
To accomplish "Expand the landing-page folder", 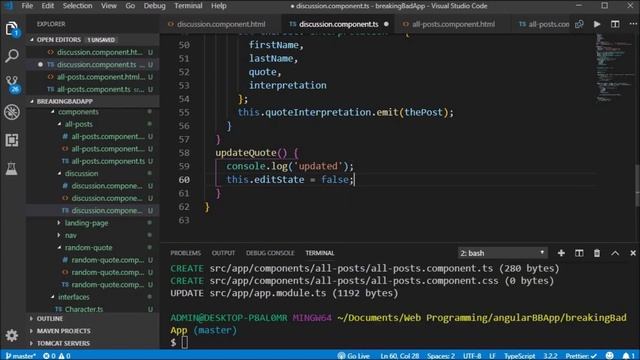I will coord(86,223).
